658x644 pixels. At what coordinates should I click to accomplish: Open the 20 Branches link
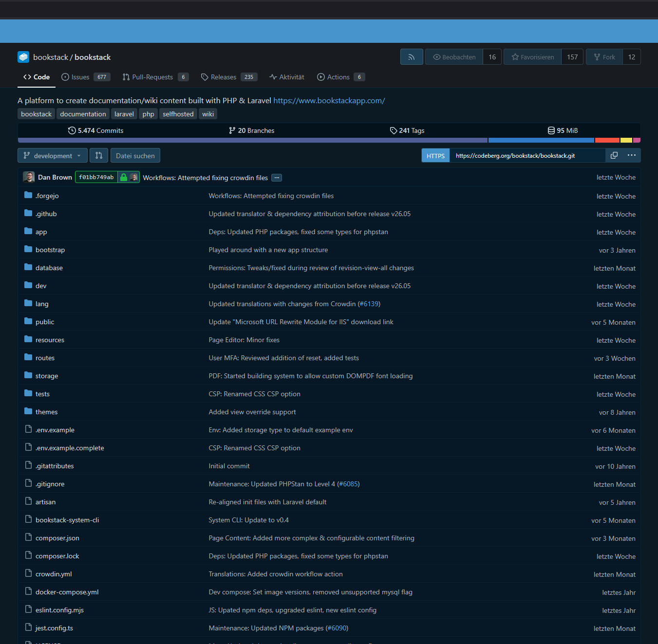[251, 130]
